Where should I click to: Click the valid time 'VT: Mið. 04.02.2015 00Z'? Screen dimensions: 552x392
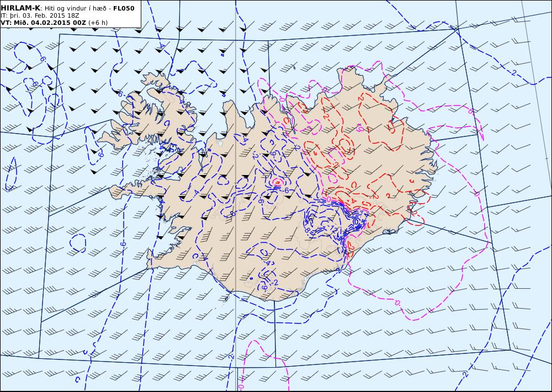pos(43,23)
